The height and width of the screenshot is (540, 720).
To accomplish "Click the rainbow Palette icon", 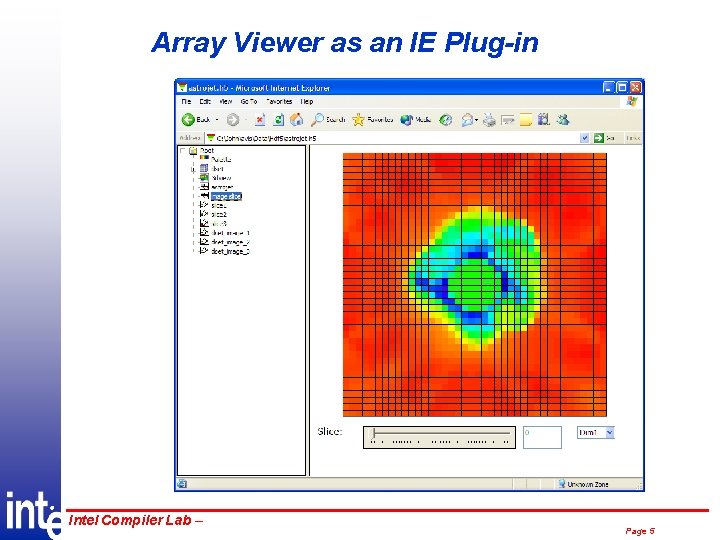I will click(x=204, y=159).
